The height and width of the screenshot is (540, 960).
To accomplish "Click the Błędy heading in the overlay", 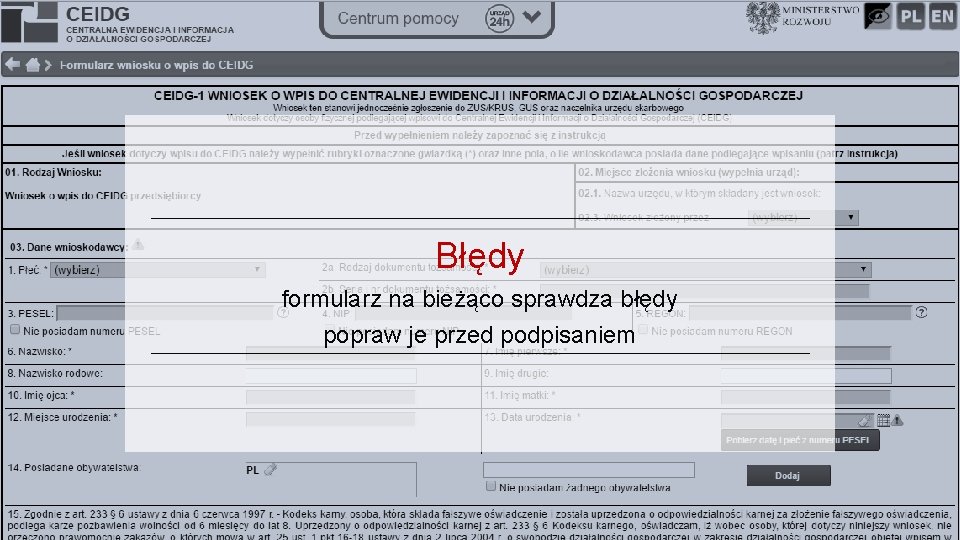I will pyautogui.click(x=480, y=256).
